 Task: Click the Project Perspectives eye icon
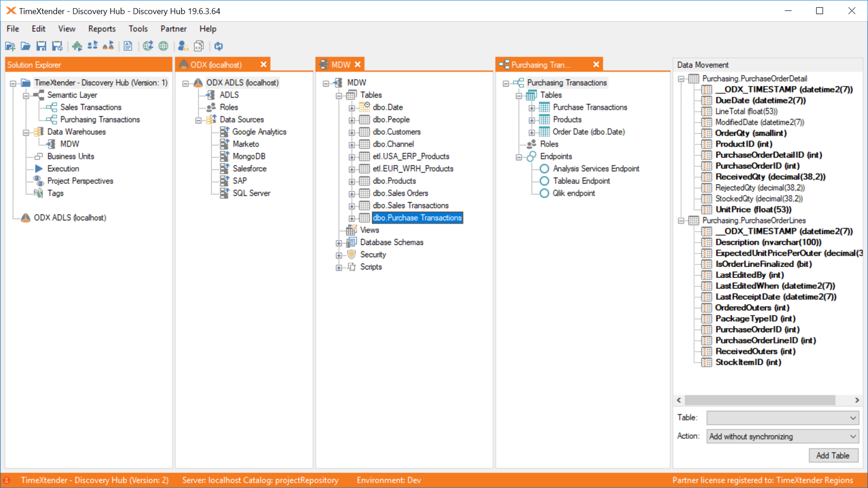pos(39,180)
